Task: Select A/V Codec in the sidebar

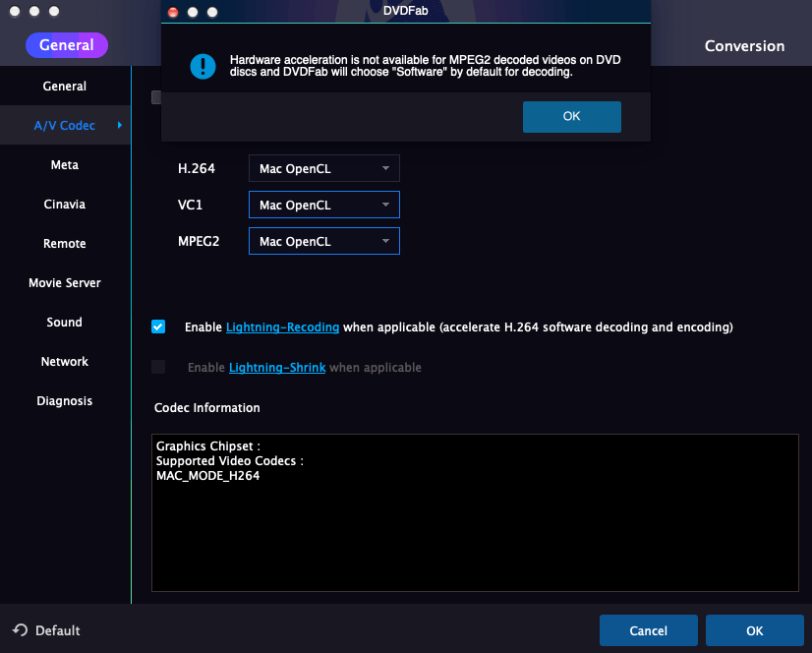Action: click(x=65, y=126)
